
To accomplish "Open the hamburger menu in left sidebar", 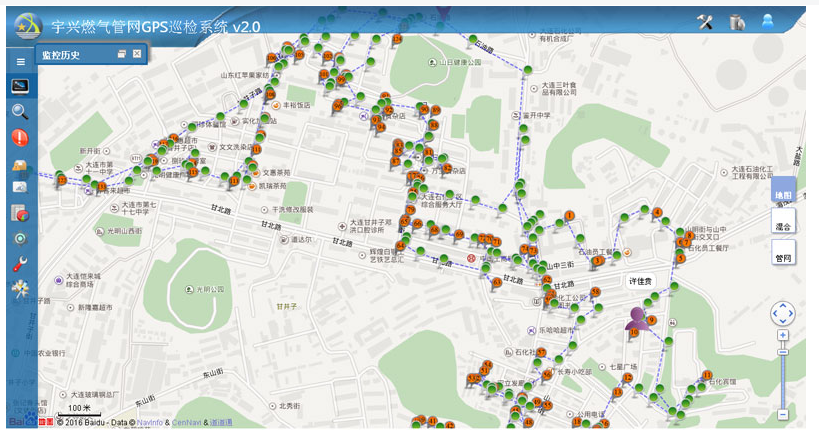I will tap(20, 61).
